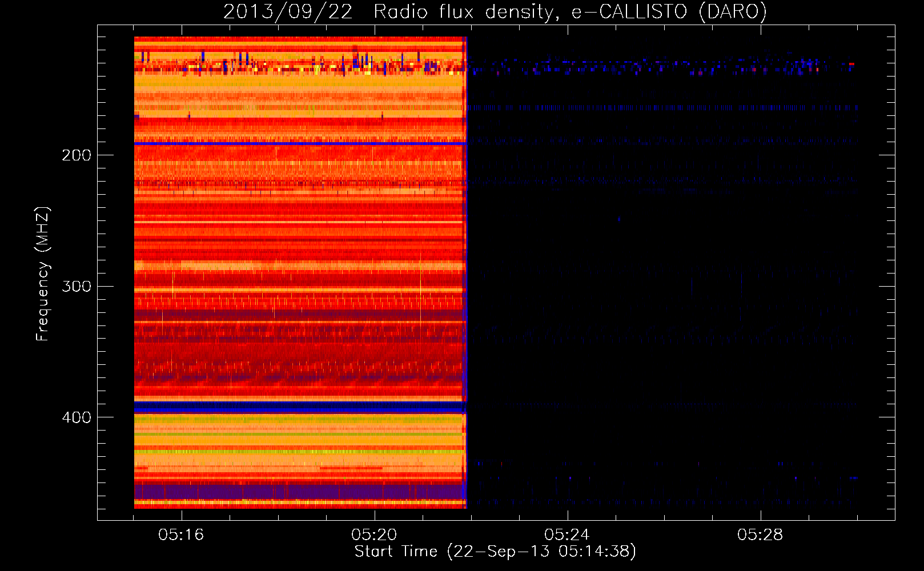Click the 05:20 time tick label

click(x=374, y=535)
